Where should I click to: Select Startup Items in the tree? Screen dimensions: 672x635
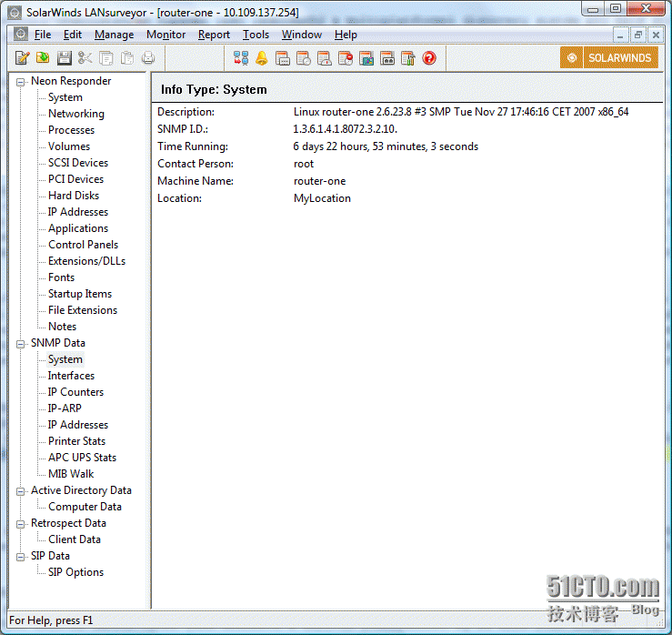80,294
